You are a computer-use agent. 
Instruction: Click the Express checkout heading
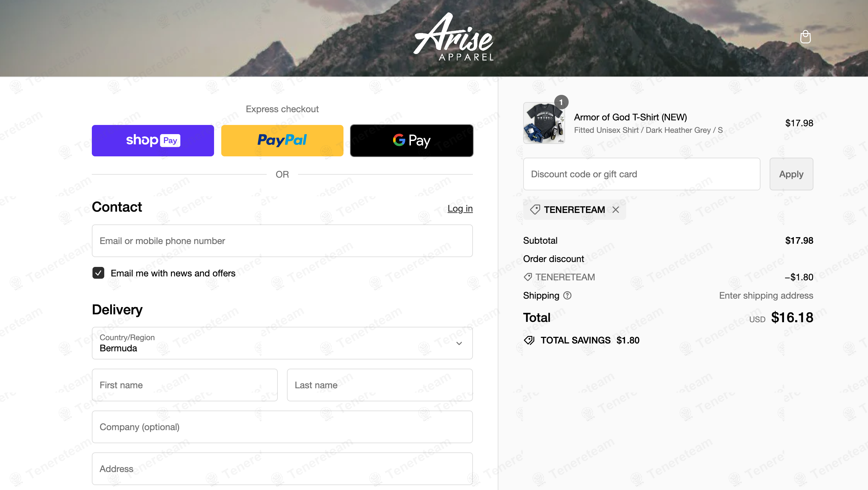[282, 109]
